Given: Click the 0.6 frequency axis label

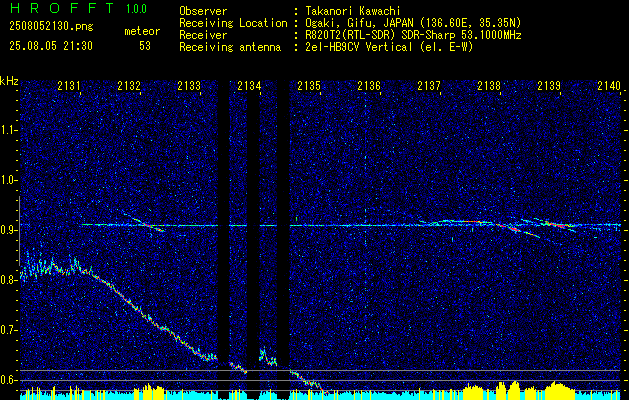Looking at the screenshot, I should [8, 380].
